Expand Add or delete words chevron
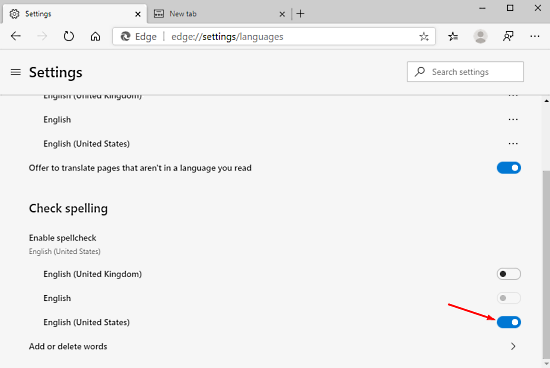Viewport: 550px width, 368px height. pos(513,346)
